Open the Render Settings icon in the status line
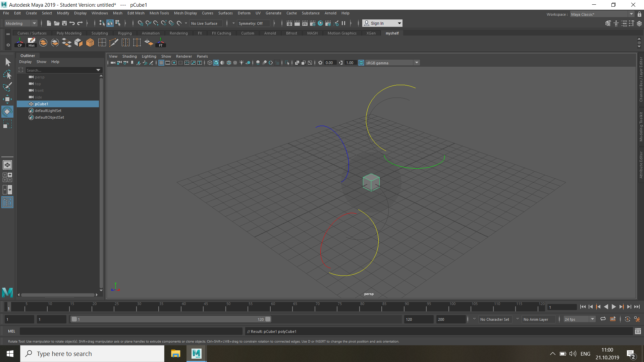Viewport: 644px width, 362px height. pos(313,23)
